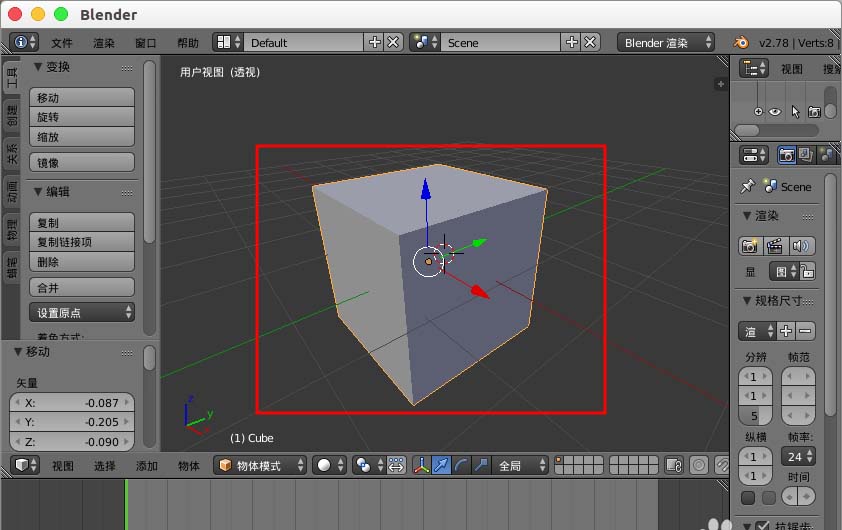
Task: Open the 3D view 添加 menu
Action: point(147,466)
